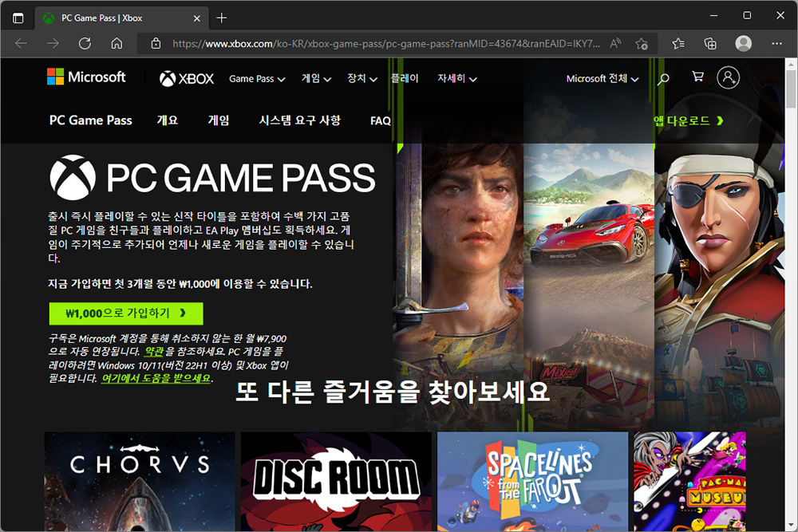Open the browser profile avatar
The height and width of the screenshot is (532, 798).
point(744,44)
